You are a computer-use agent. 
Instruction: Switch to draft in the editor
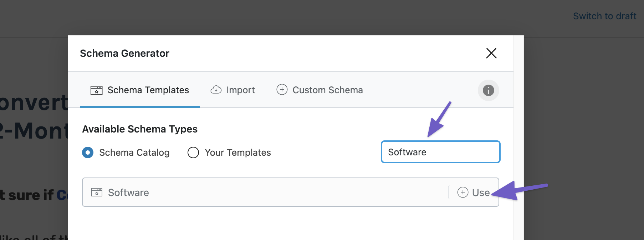tap(604, 16)
